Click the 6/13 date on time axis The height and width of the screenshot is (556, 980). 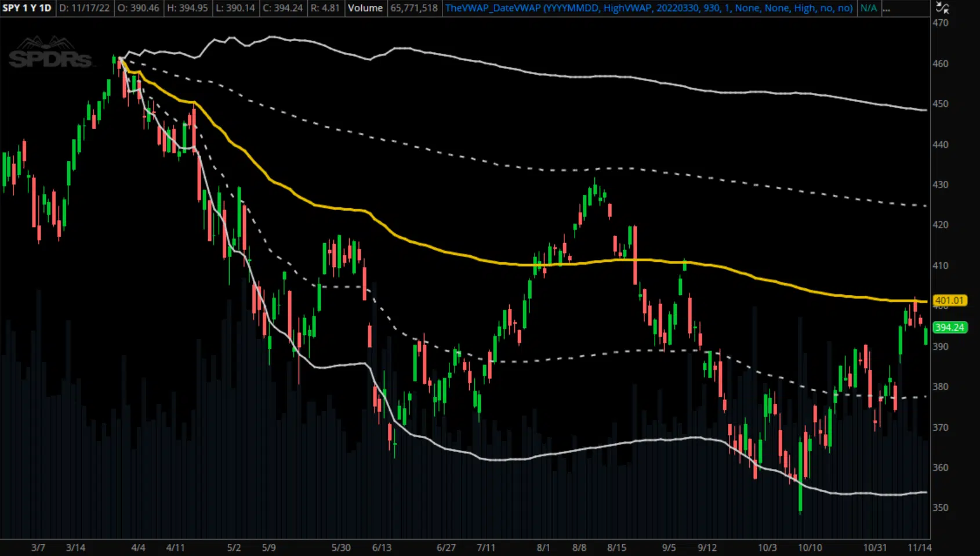(x=382, y=547)
